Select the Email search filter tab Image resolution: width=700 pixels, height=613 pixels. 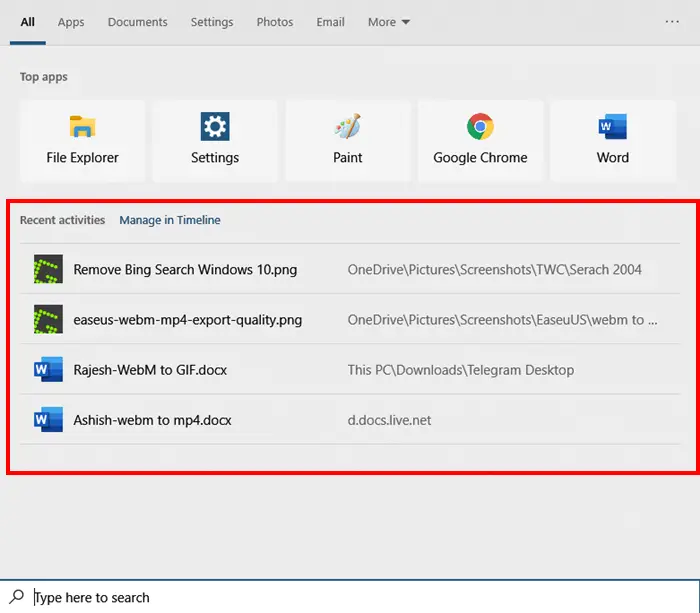click(x=330, y=22)
